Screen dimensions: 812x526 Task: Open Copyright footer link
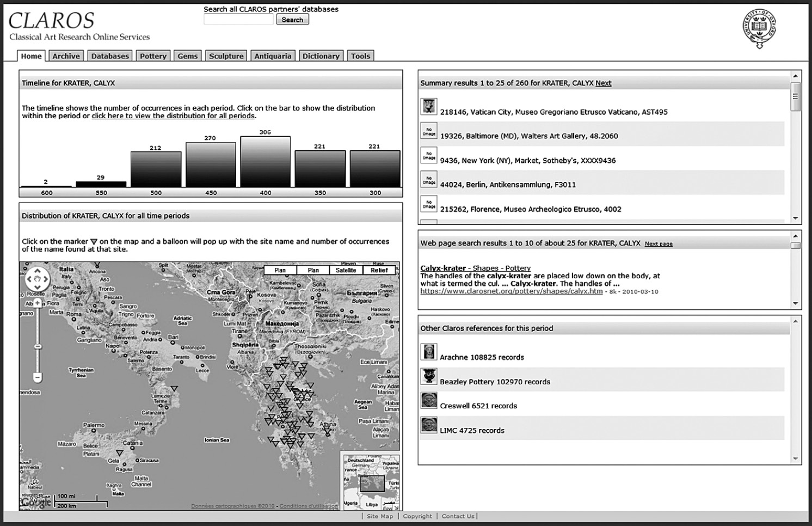pyautogui.click(x=417, y=516)
